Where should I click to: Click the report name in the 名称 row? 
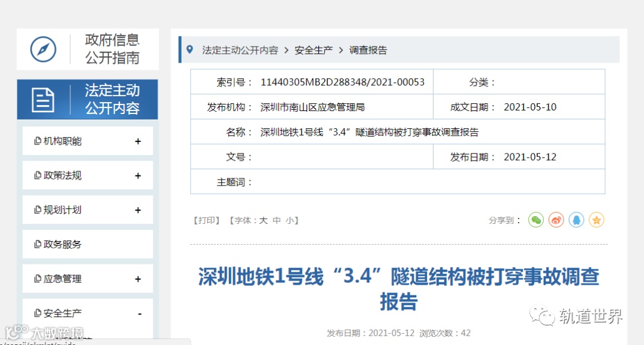pyautogui.click(x=370, y=132)
